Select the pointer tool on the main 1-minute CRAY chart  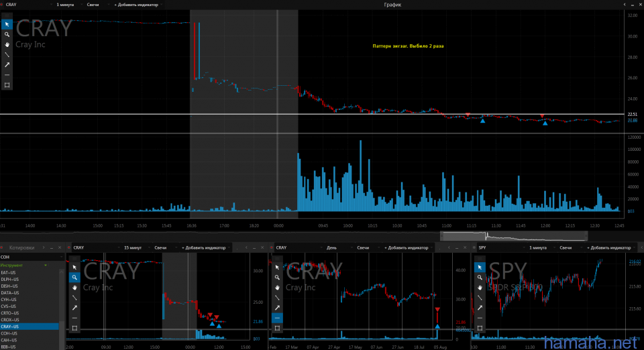pyautogui.click(x=7, y=24)
